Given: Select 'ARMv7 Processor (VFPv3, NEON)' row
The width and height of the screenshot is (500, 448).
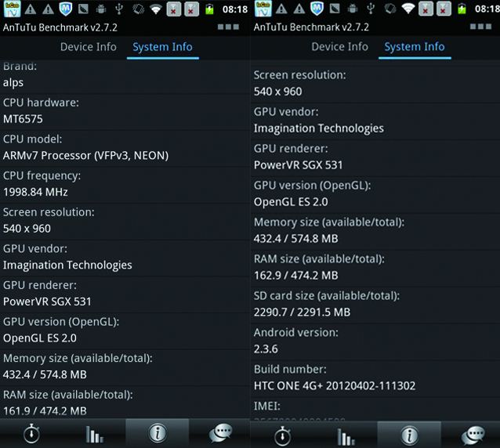Looking at the screenshot, I should pyautogui.click(x=85, y=156).
